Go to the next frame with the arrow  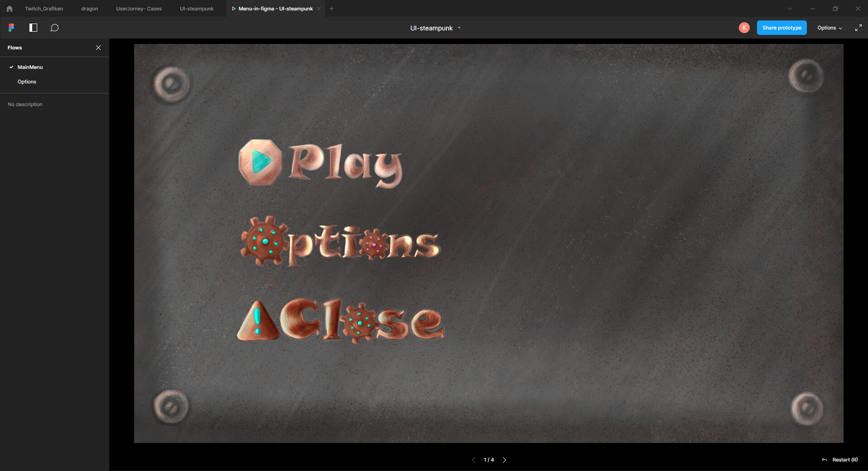point(505,460)
